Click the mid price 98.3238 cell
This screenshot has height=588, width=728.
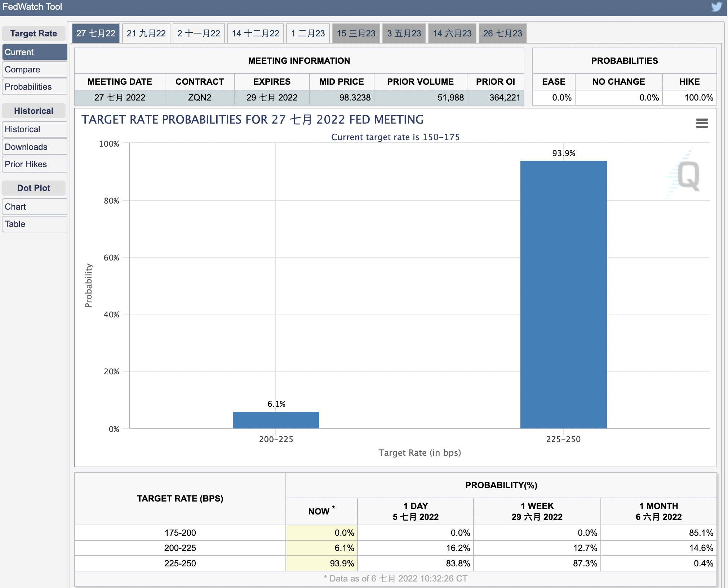click(x=342, y=98)
